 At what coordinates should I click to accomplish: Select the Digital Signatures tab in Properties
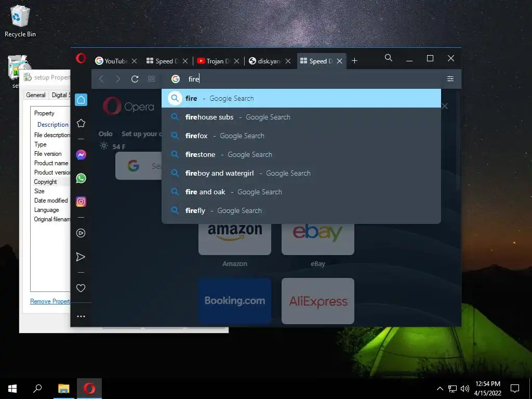[x=60, y=95]
